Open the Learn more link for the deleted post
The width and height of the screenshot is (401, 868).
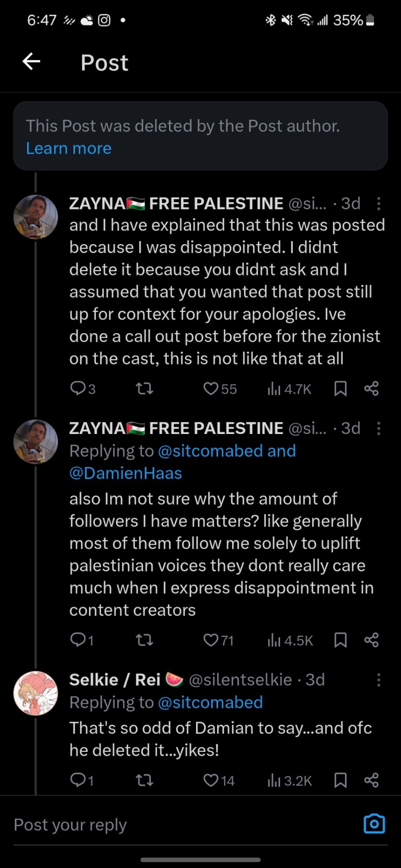(x=68, y=148)
